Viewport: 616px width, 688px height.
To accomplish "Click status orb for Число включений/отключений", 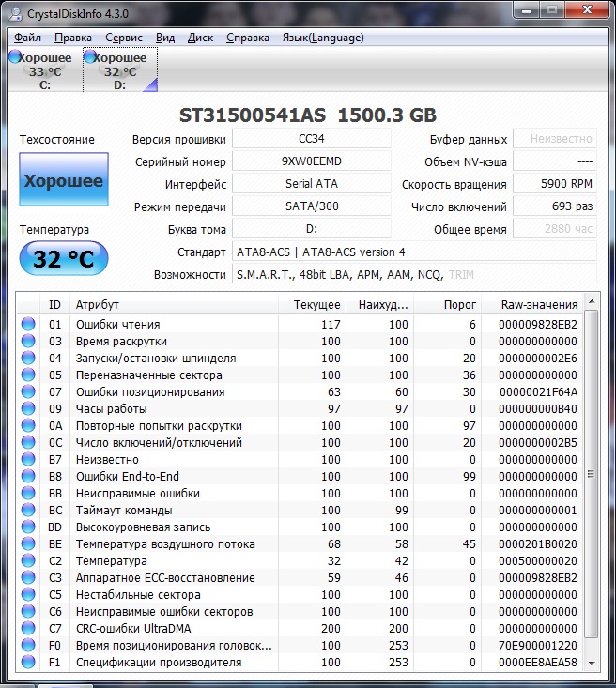I will coord(28,442).
